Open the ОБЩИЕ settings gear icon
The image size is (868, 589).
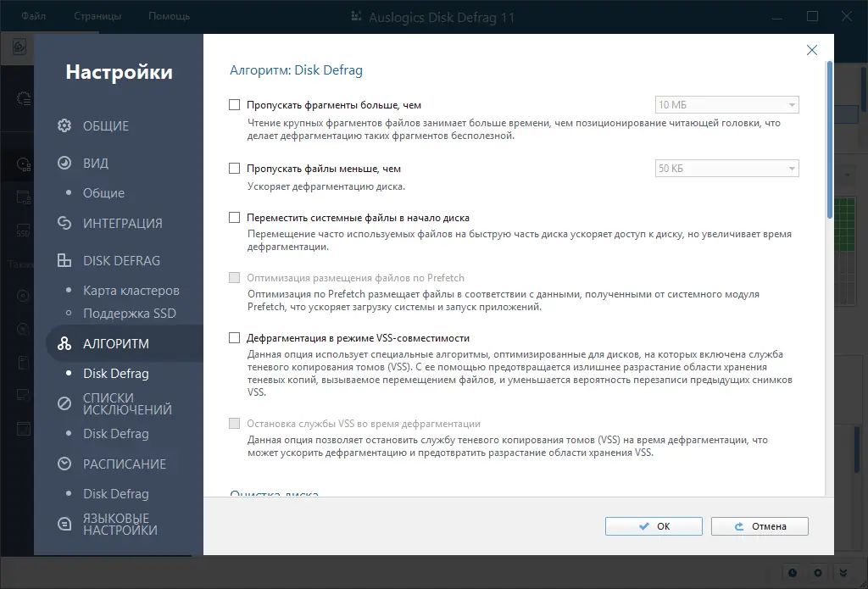point(64,125)
